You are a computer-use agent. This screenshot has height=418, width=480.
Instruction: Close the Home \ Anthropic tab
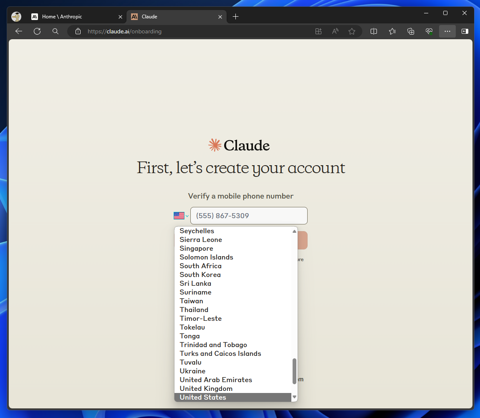point(120,17)
